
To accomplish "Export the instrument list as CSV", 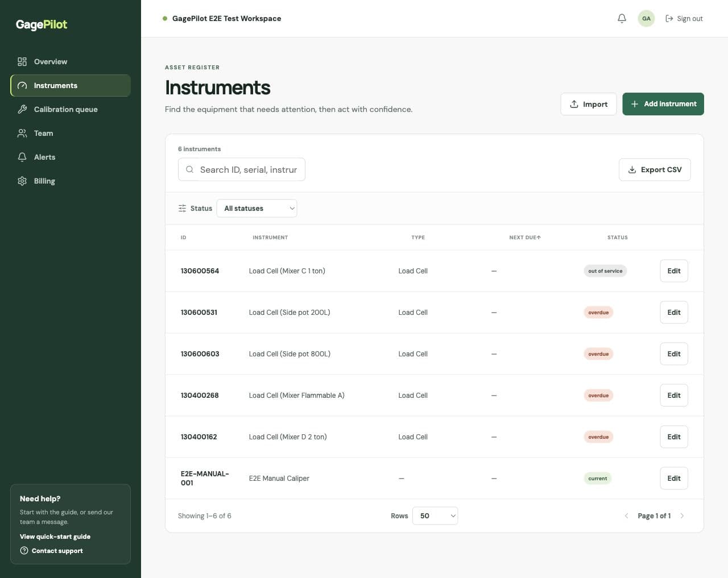I will coord(655,169).
